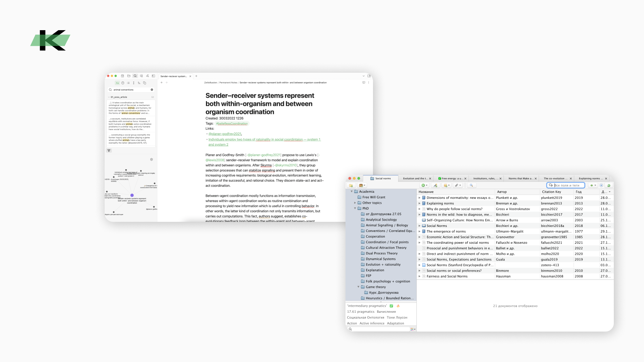Click Zotero sync button

[x=609, y=185]
